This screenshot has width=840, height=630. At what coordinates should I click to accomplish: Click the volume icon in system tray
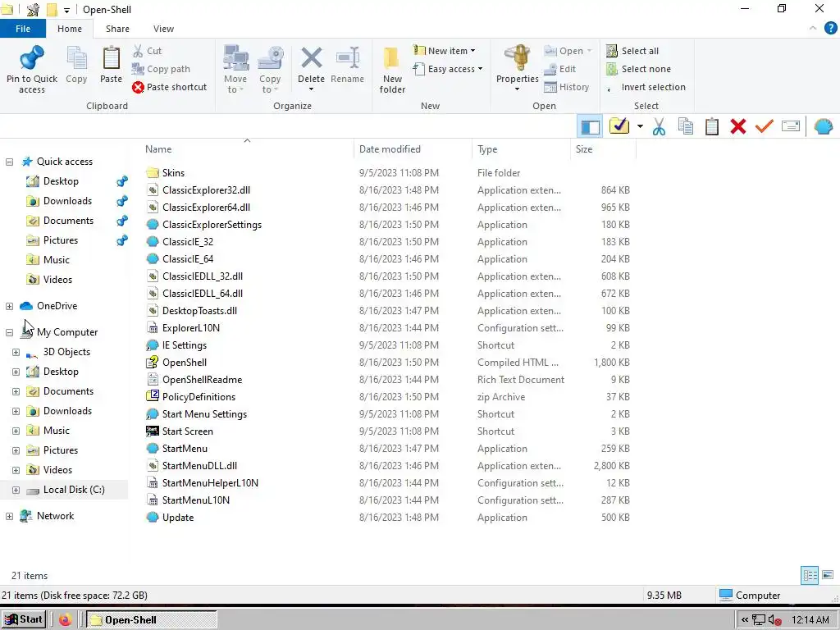(x=775, y=620)
